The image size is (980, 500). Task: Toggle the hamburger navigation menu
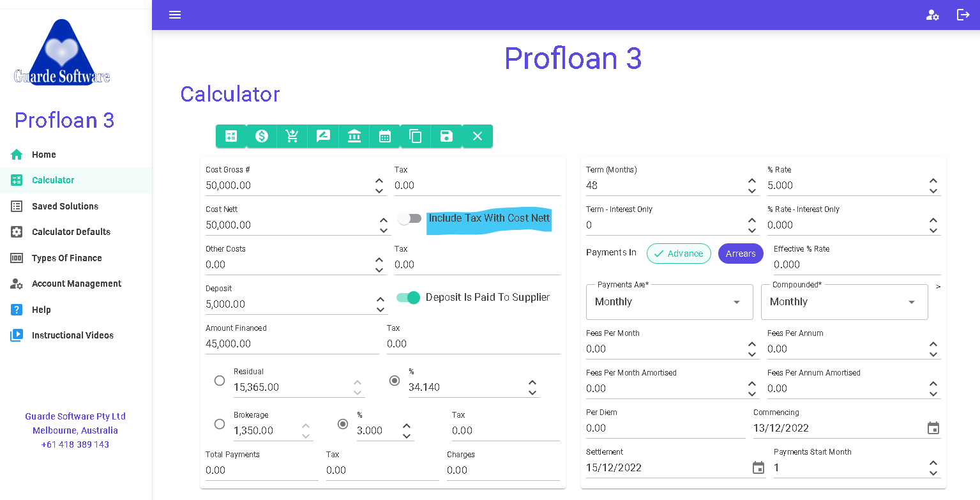[x=175, y=15]
